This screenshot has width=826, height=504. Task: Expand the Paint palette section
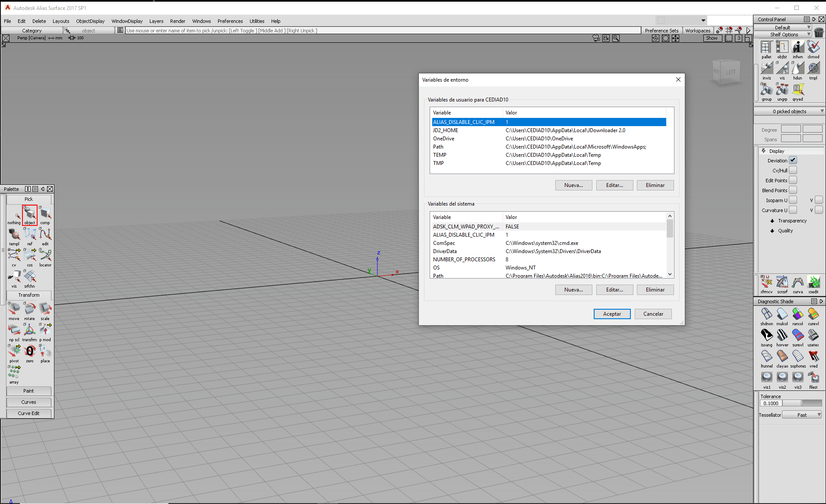point(28,391)
